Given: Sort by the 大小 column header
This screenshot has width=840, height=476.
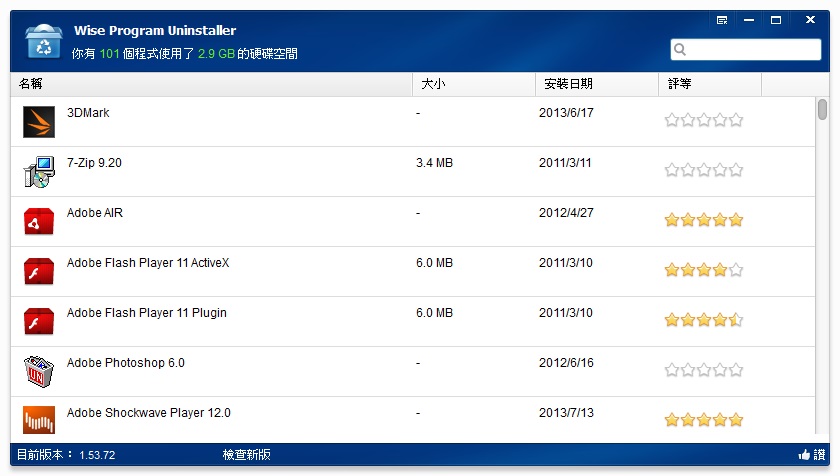Looking at the screenshot, I should coord(474,84).
